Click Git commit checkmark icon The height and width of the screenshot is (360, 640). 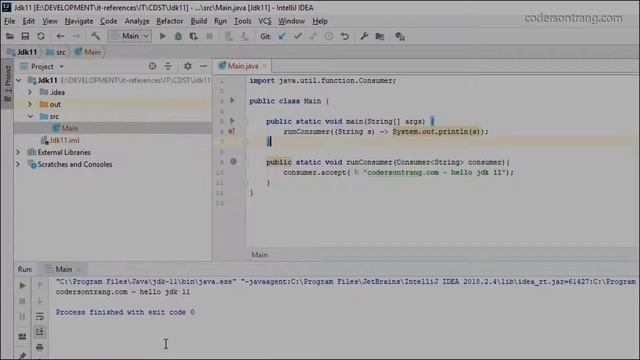click(x=298, y=36)
